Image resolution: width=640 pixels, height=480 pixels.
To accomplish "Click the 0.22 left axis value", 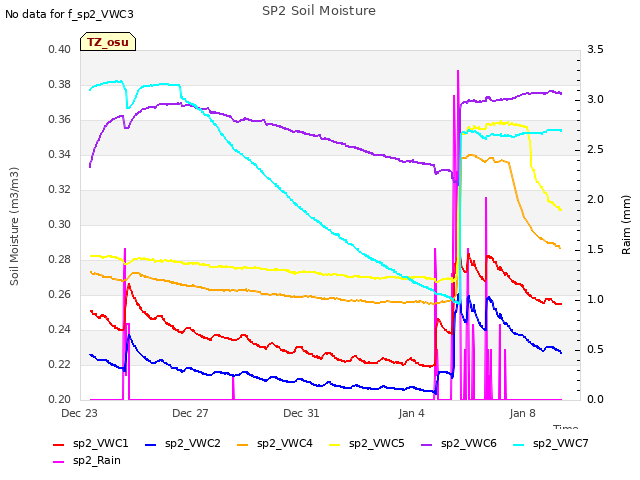I will pyautogui.click(x=60, y=364).
